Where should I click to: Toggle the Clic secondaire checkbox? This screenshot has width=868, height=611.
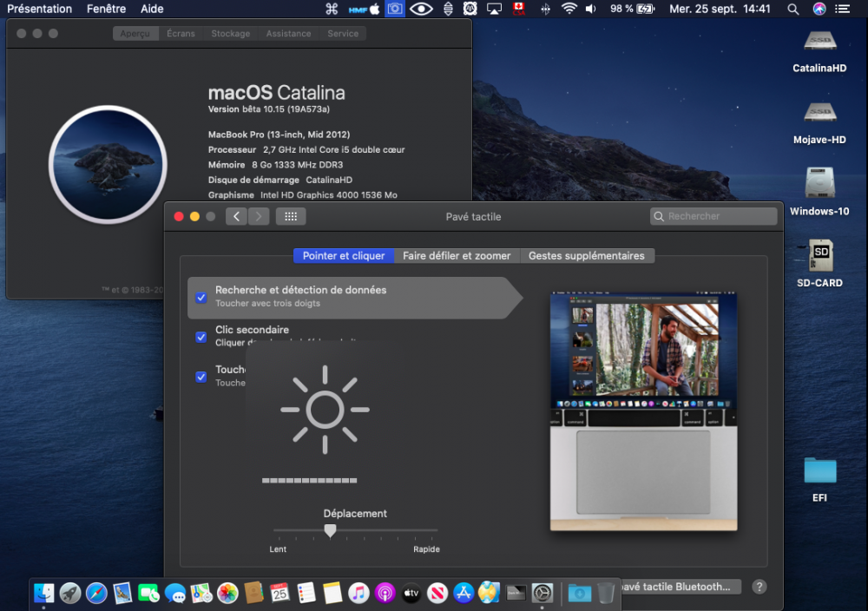point(201,337)
